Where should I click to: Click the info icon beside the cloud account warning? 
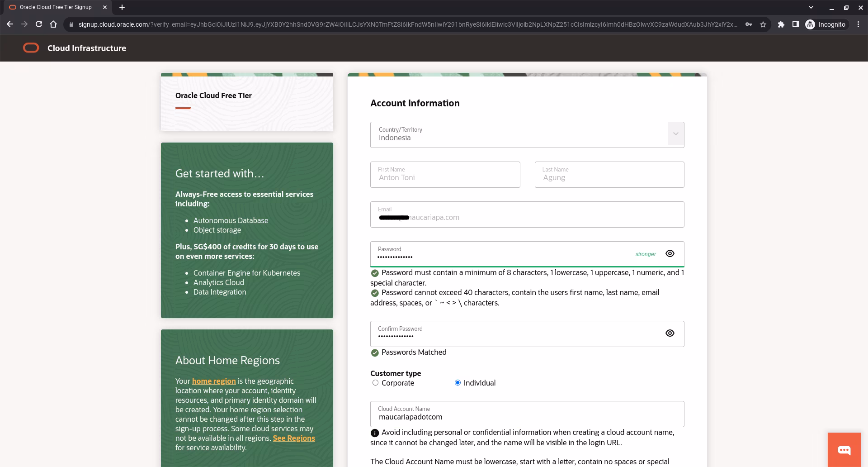(375, 433)
